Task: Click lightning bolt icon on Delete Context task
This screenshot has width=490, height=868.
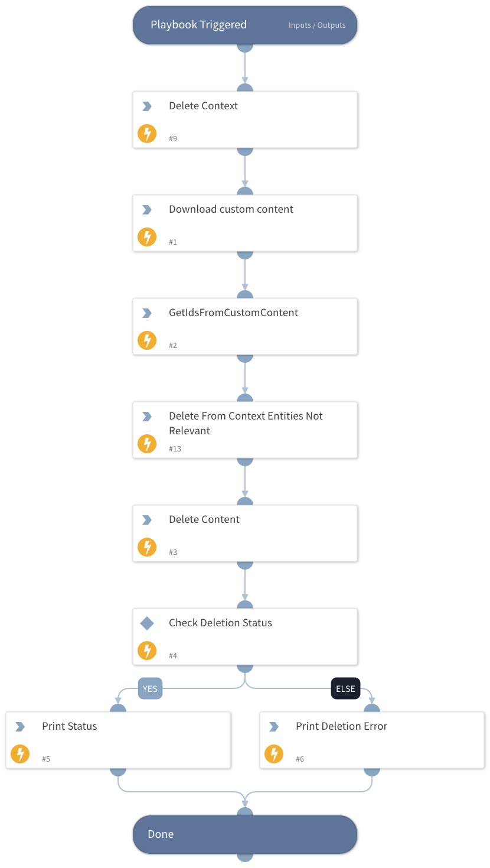Action: click(147, 134)
